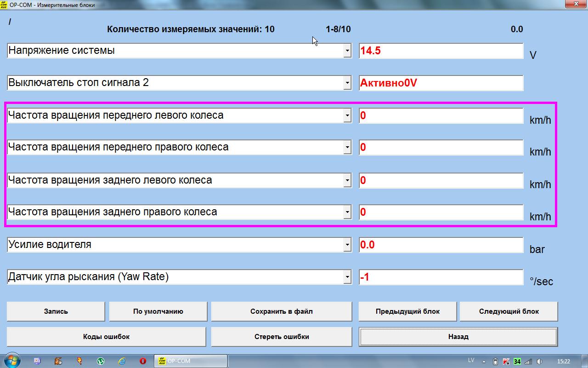The image size is (588, 368).
Task: Open Internet Explorer from the taskbar
Action: 122,361
